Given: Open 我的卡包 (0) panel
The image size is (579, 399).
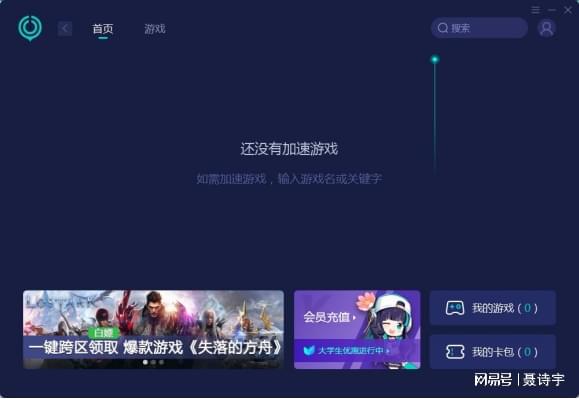Looking at the screenshot, I should (493, 352).
